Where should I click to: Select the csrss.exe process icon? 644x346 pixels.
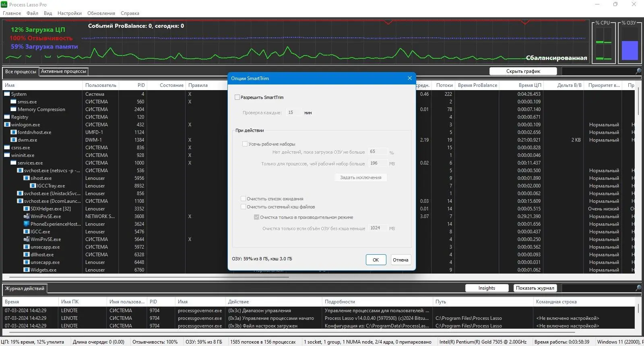coord(7,148)
